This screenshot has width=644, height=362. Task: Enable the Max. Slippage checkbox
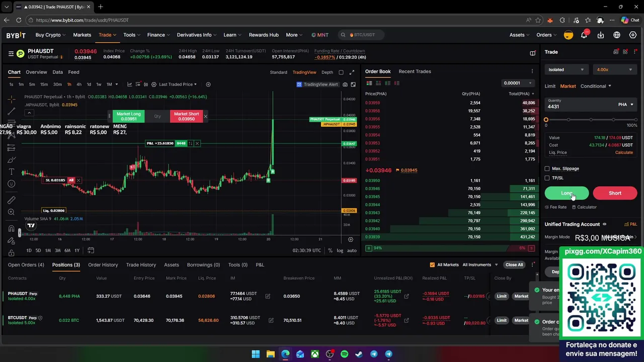[547, 168]
